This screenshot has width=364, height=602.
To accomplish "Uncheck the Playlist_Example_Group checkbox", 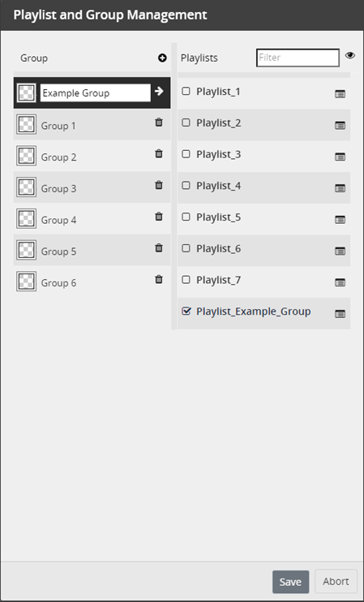I will pyautogui.click(x=186, y=311).
